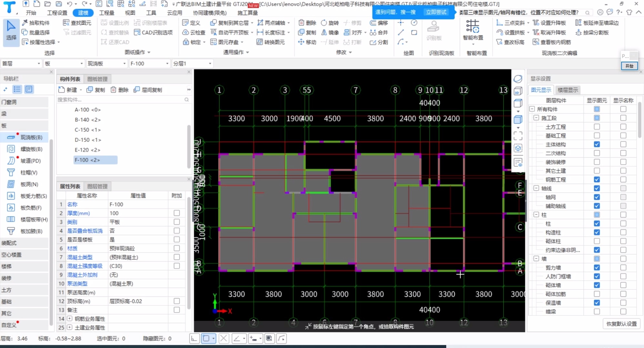
Task: Click 层间复制 button
Action: point(148,90)
